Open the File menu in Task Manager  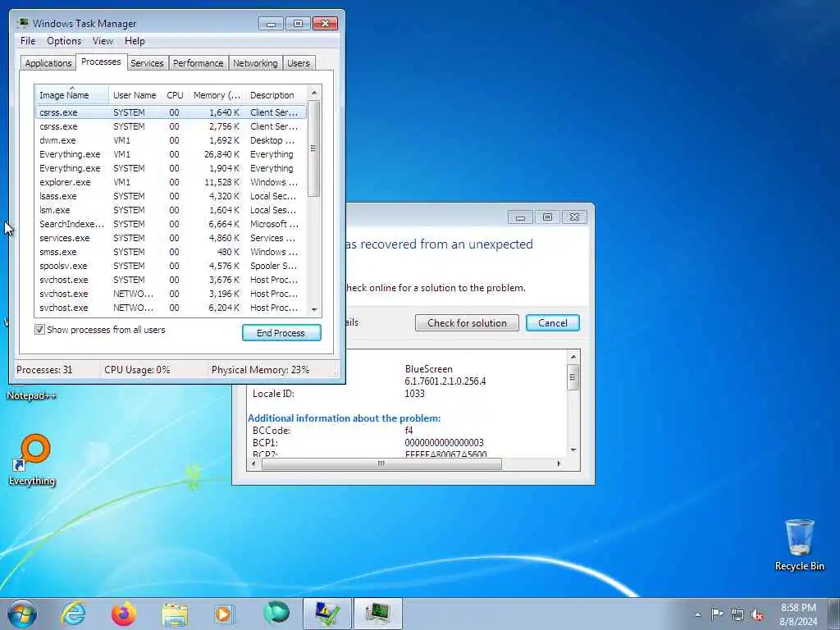[x=28, y=41]
